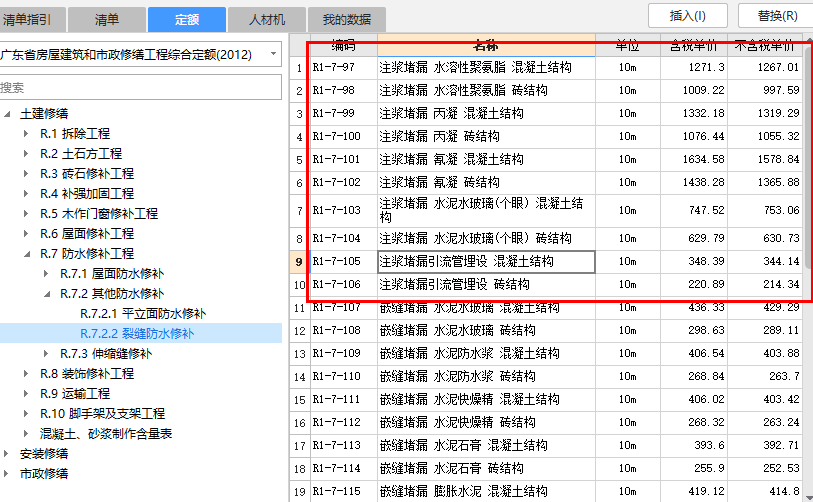The image size is (813, 502).
Task: Open the 人材机 tab
Action: pos(267,20)
